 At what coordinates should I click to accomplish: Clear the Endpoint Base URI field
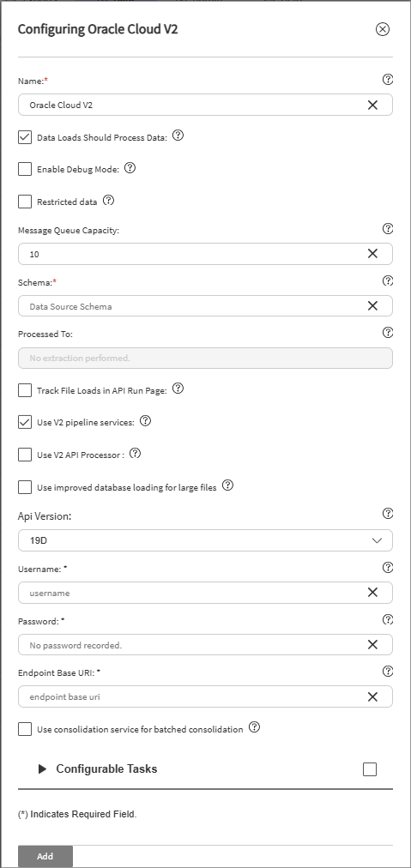(372, 697)
